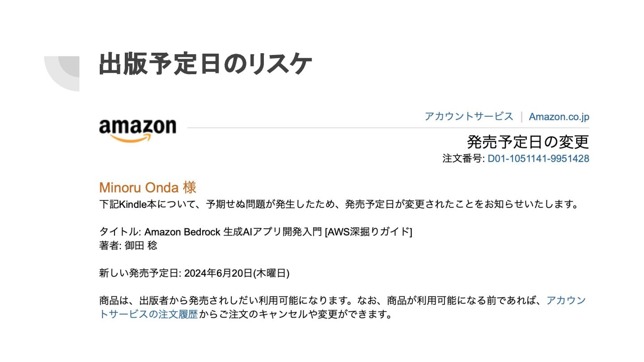Open order number D01-1051141-9951428
The height and width of the screenshot is (362, 644).
pos(538,158)
